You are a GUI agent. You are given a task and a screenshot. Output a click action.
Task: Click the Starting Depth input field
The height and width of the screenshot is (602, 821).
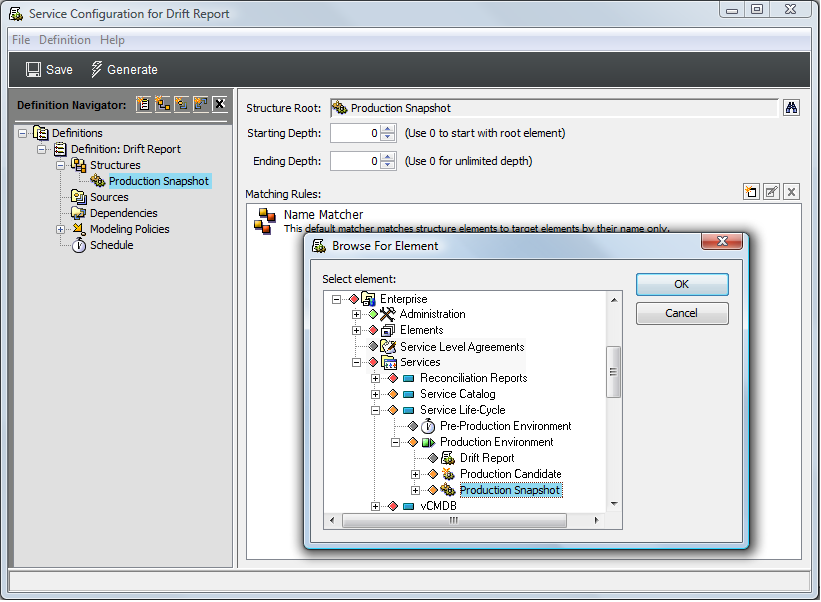[356, 133]
